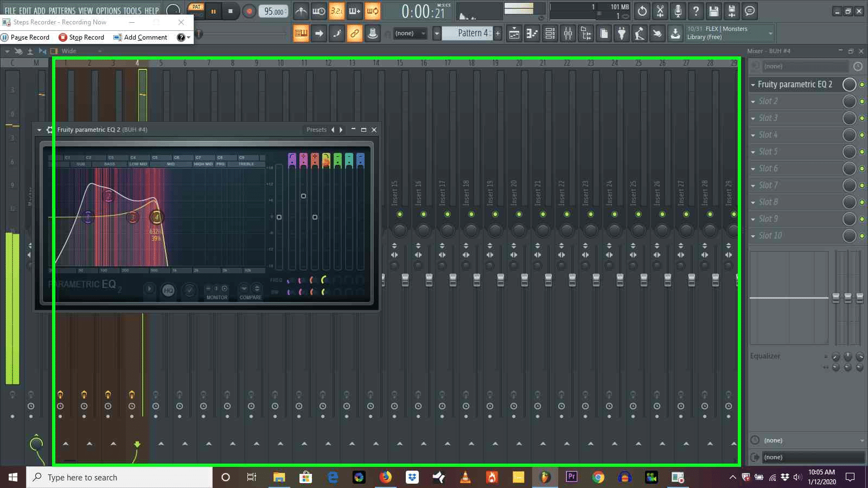The height and width of the screenshot is (488, 868).
Task: Click the render-as-audio save icon
Action: (x=732, y=11)
